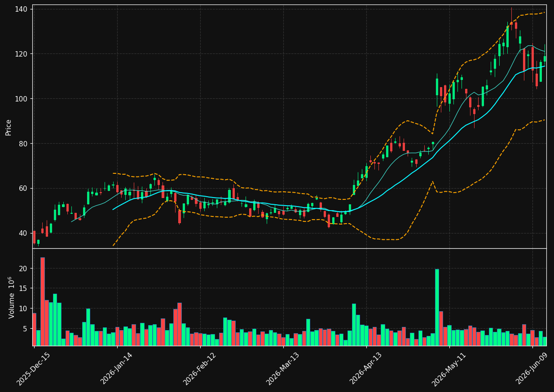This screenshot has height=392, width=554.
Task: Click the 40 price axis tick label
Action: (x=23, y=233)
